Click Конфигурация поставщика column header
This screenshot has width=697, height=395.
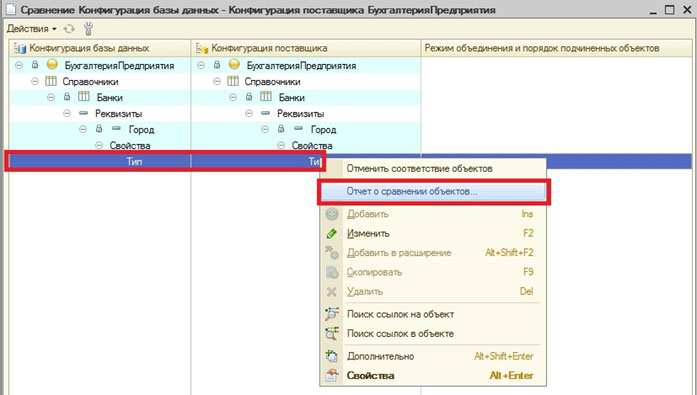click(306, 48)
